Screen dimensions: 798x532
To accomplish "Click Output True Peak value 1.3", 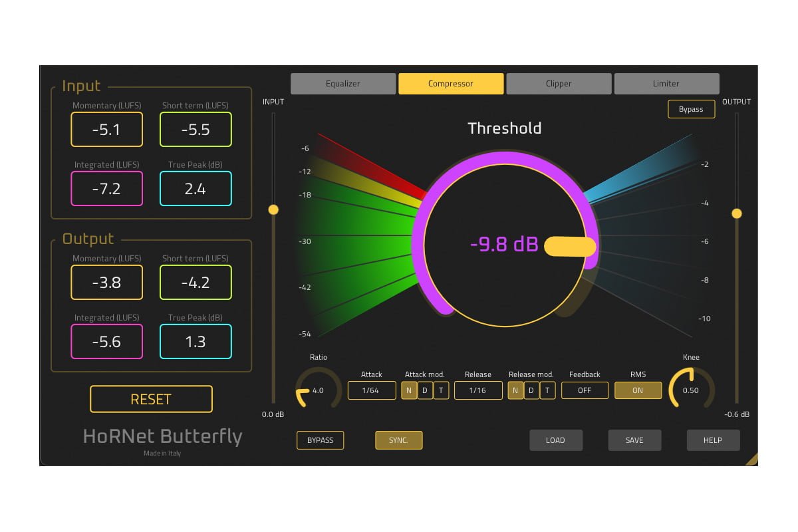I will [x=196, y=341].
